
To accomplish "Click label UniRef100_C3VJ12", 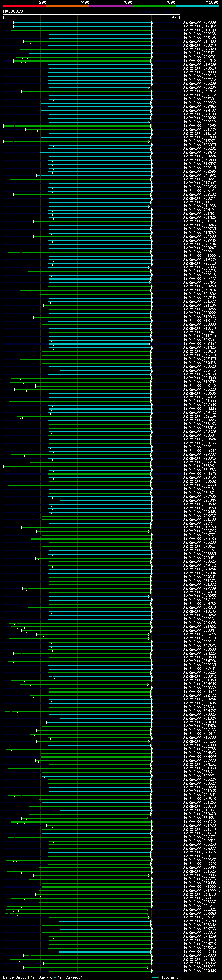I will pos(199,95).
